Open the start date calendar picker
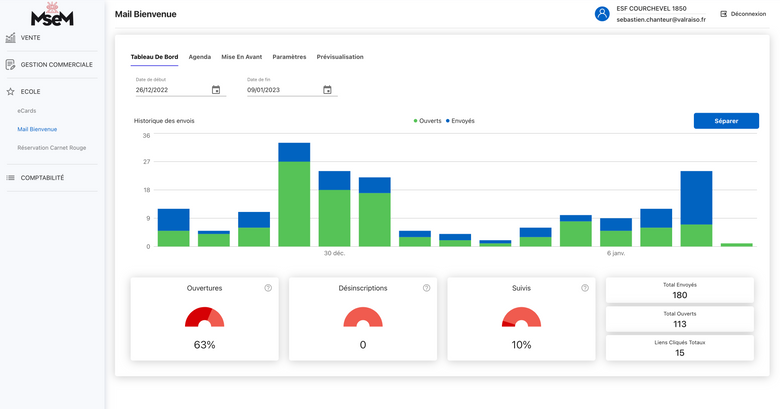 [216, 90]
